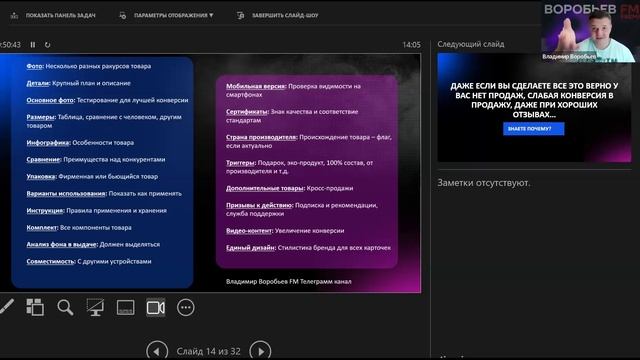Activate the zoom into slide magnifier
The height and width of the screenshot is (360, 640).
coord(65,307)
